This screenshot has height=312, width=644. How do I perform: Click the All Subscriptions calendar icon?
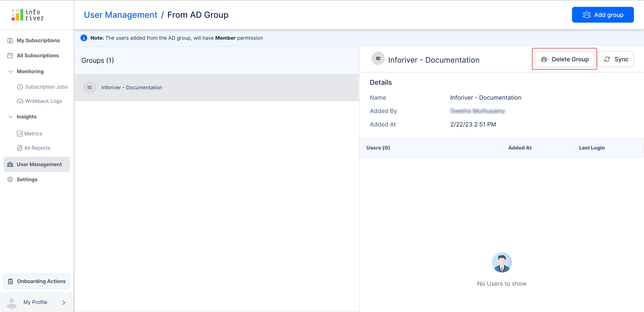(10, 56)
